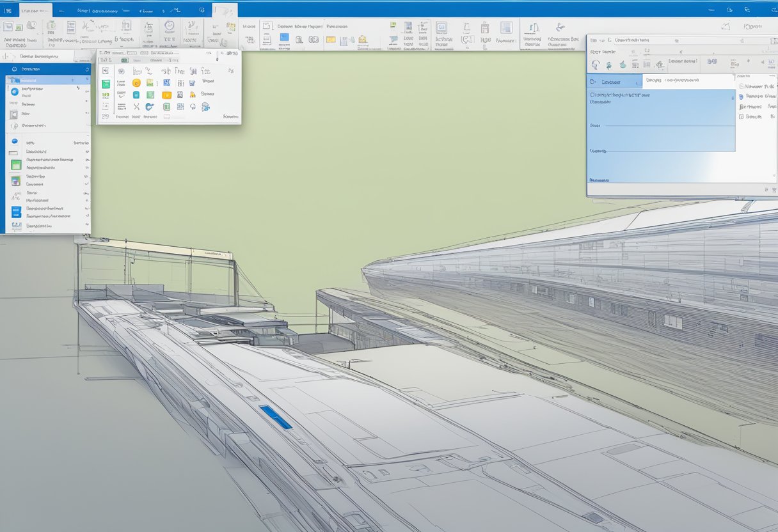The height and width of the screenshot is (532, 778).
Task: Select the teal clipboard icon in the palette
Action: 136,95
